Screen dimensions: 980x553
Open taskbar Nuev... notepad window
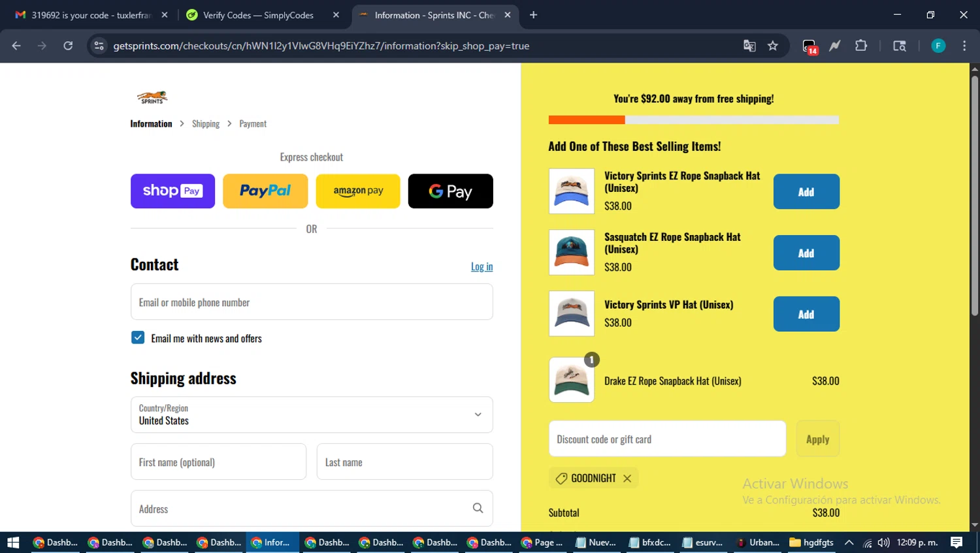(x=596, y=543)
